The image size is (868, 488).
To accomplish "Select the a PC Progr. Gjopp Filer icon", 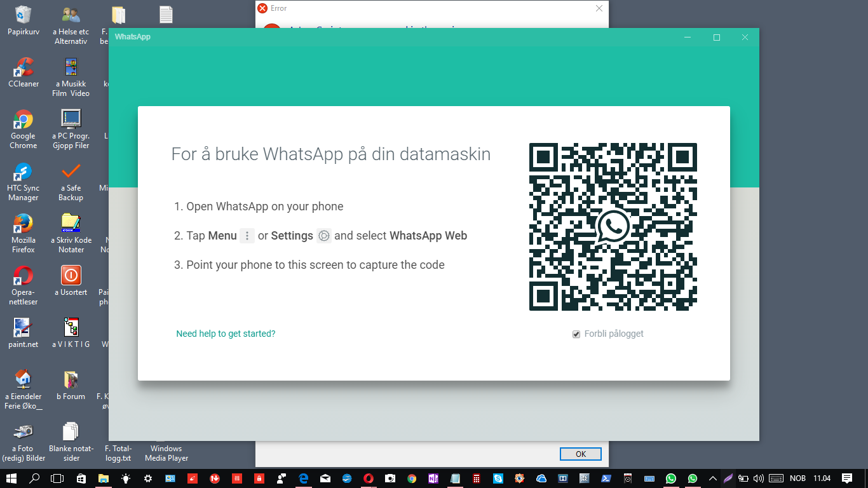I will [71, 130].
